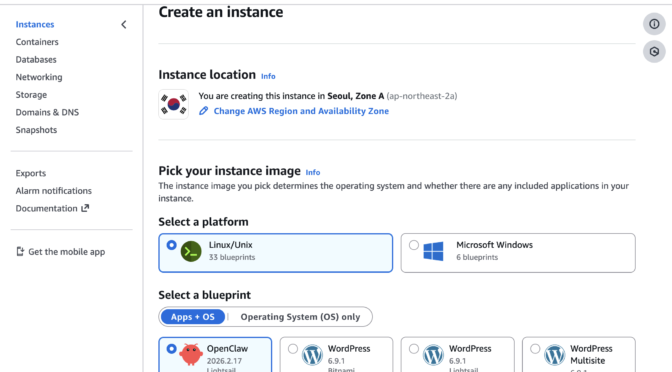The width and height of the screenshot is (672, 372).
Task: Click the pencil edit icon beside Change AWS Region
Action: (204, 111)
